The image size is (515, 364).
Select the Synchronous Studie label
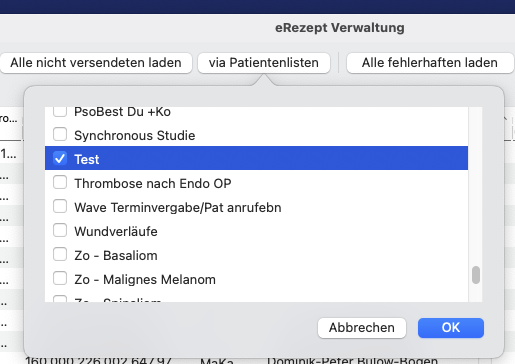[x=135, y=135]
